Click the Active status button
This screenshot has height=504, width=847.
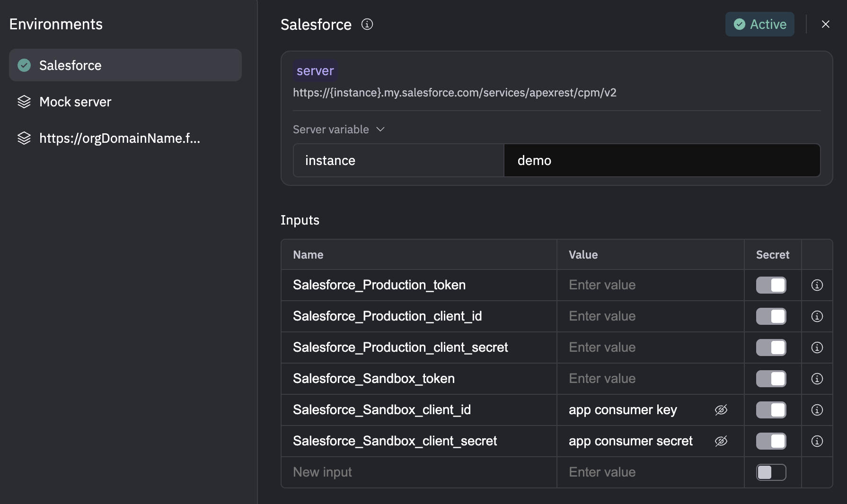759,24
